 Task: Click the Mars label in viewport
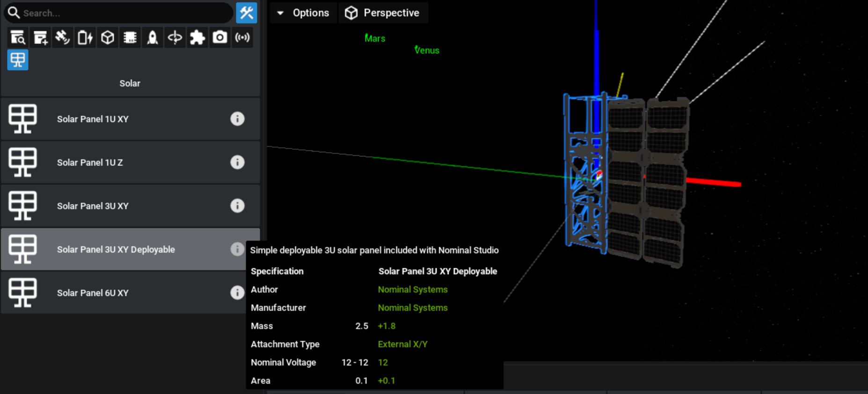(x=375, y=38)
